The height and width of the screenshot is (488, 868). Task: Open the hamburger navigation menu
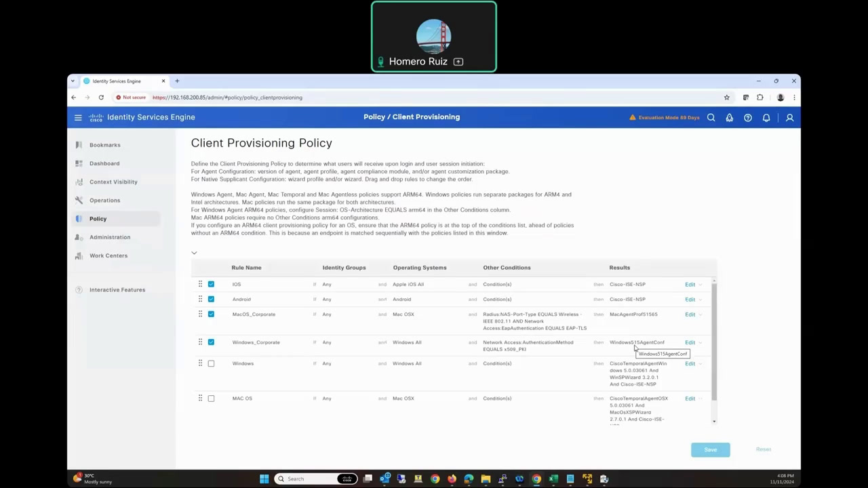tap(78, 117)
